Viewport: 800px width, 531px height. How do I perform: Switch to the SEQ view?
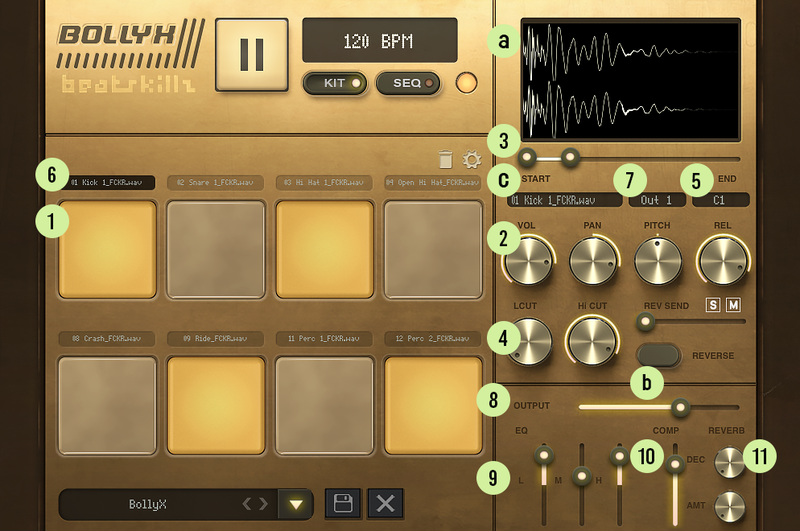pos(408,82)
